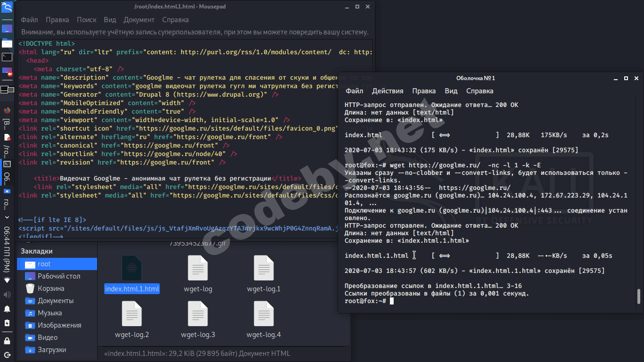Click the Mousepad superuser warning banner
The width and height of the screenshot is (644, 362).
point(195,33)
